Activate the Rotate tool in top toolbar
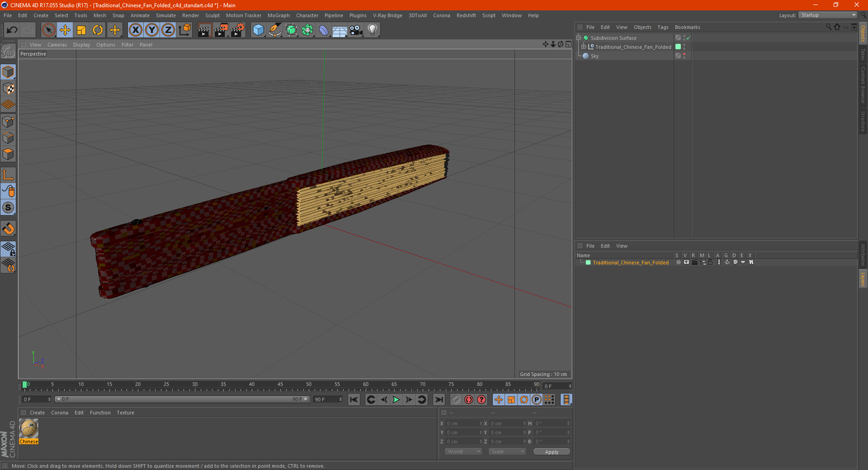The width and height of the screenshot is (868, 470). pyautogui.click(x=98, y=30)
